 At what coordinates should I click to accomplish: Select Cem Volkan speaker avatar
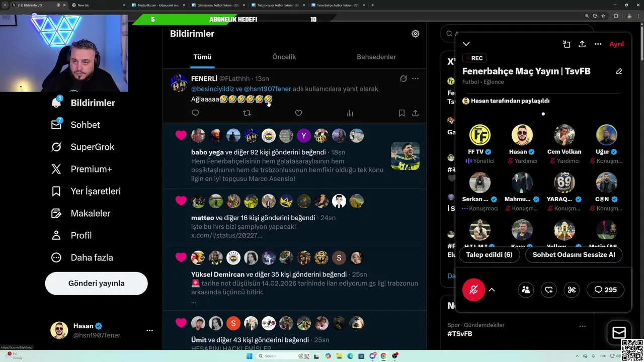tap(564, 135)
